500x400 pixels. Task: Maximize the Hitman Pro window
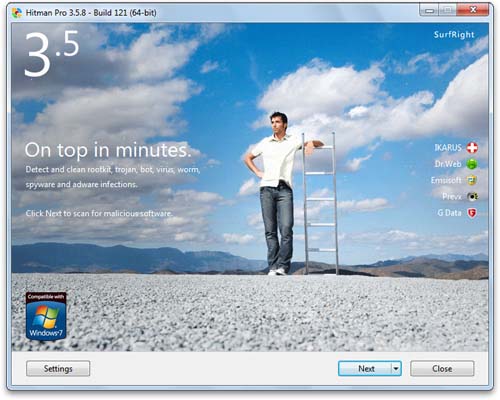(x=447, y=11)
